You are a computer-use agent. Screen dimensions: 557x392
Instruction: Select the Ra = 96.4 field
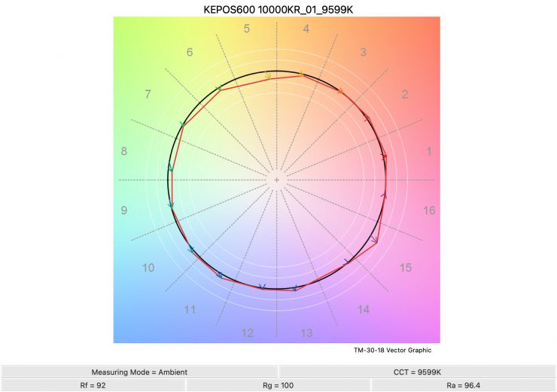click(x=464, y=384)
